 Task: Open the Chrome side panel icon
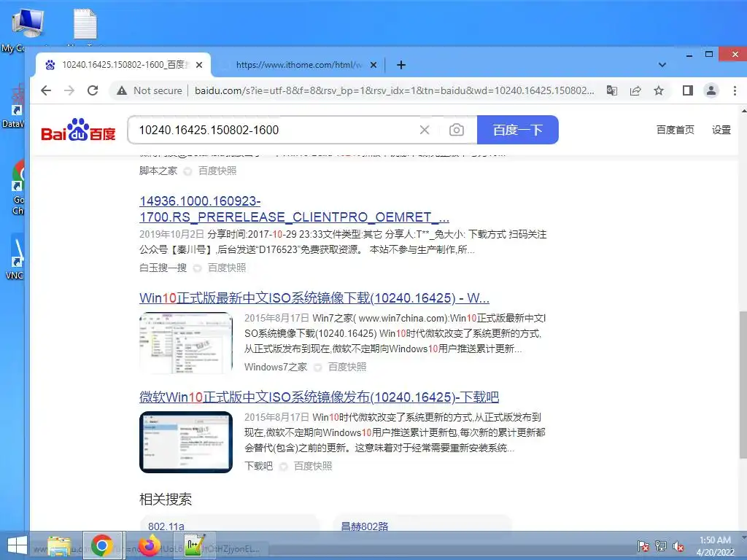coord(687,90)
